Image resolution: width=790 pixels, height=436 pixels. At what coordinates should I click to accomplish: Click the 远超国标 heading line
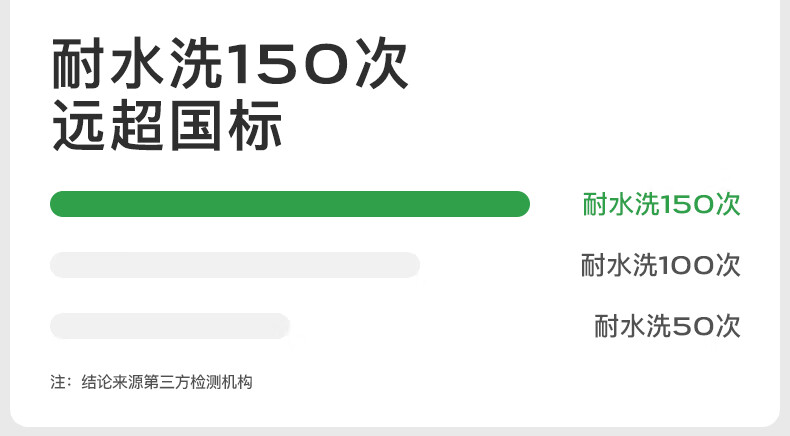pos(167,126)
